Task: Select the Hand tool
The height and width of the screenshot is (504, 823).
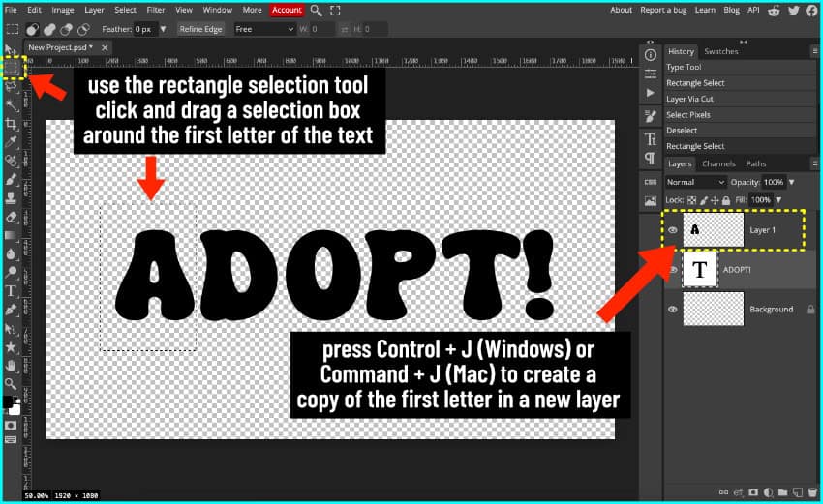Action: coord(11,365)
